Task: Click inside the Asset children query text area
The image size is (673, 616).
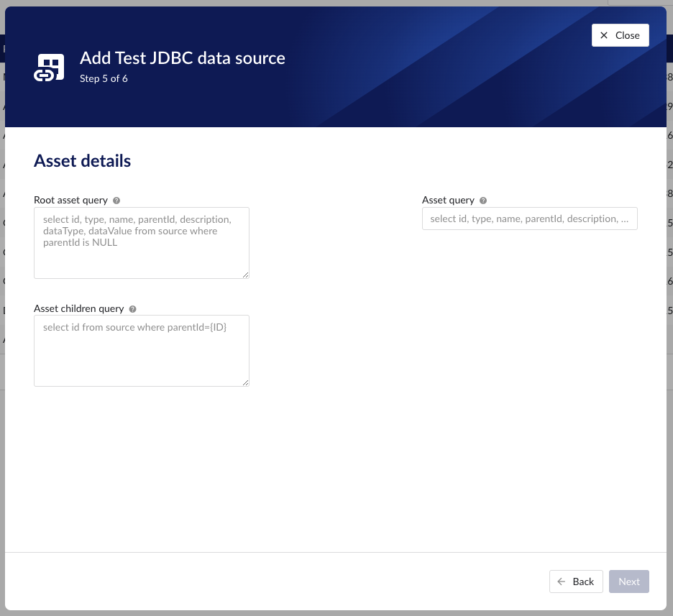Action: click(x=141, y=350)
